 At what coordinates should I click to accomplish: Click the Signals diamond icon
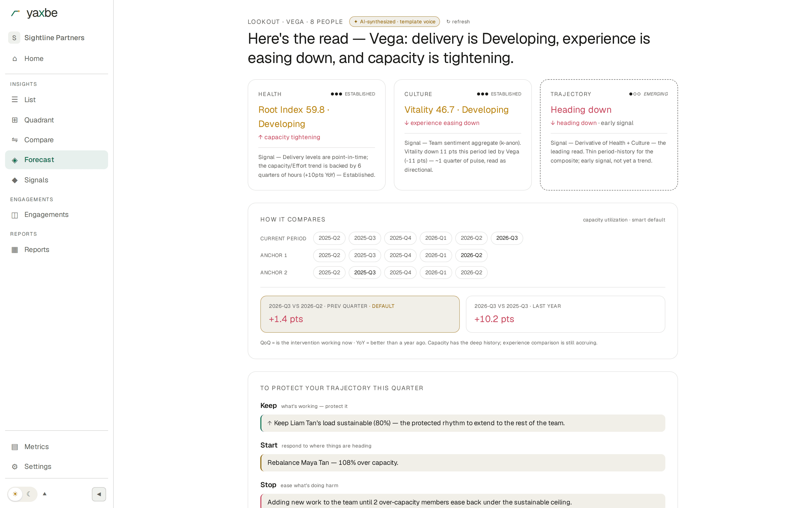15,180
